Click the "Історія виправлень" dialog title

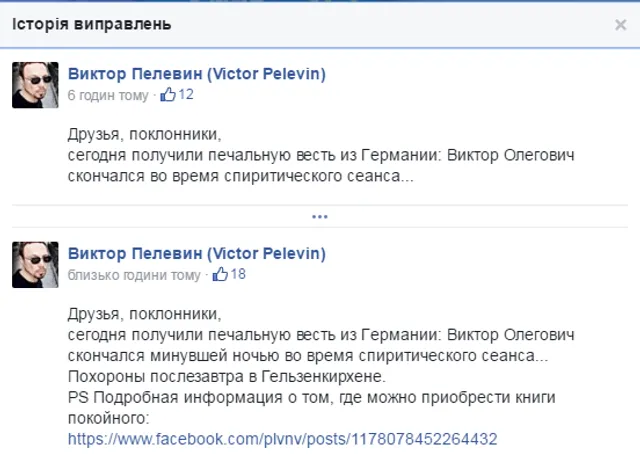coord(91,23)
